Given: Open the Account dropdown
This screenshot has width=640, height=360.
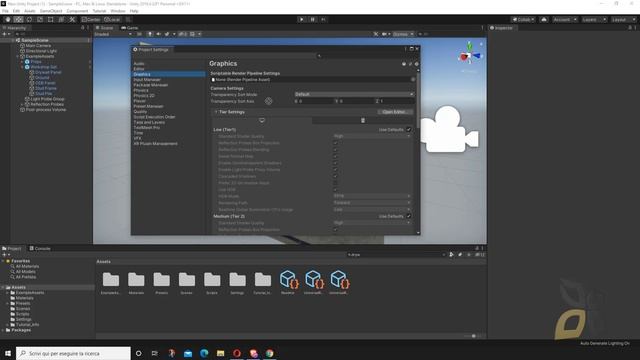Looking at the screenshot, I should [564, 19].
